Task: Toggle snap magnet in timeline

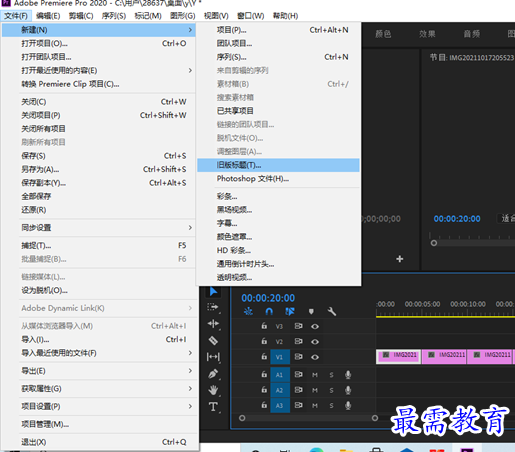Action: pos(269,311)
